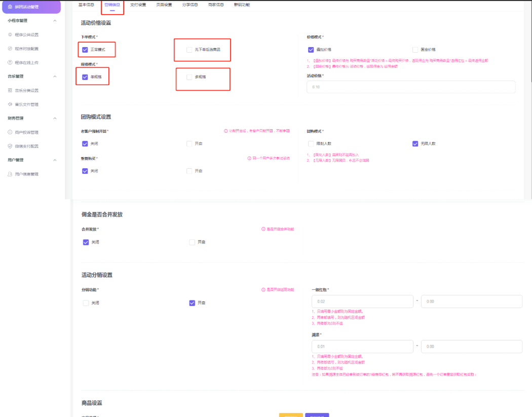Click the 商户投诉管理 info icon

pos(9,132)
